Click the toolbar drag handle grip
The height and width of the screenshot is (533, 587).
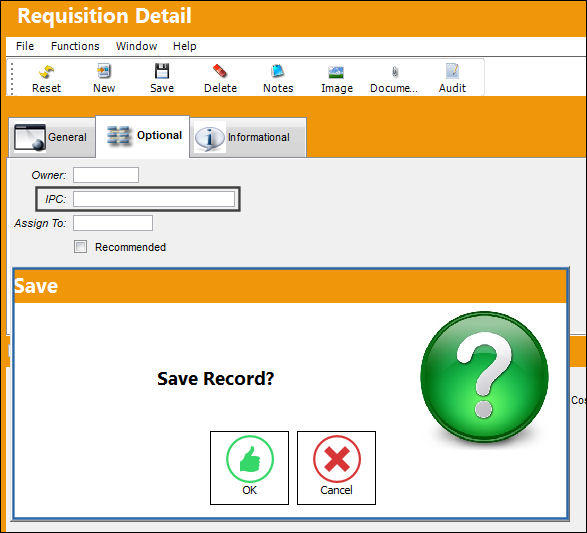point(12,78)
